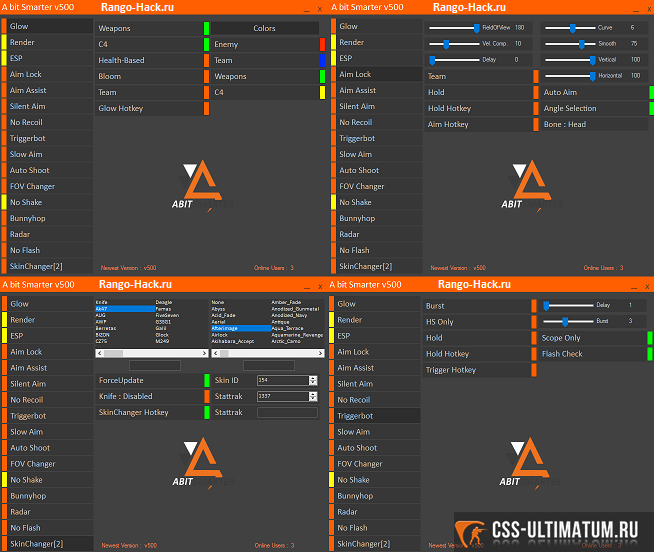The image size is (654, 552).
Task: Pick the yellow C4 color swatch
Action: pos(322,93)
